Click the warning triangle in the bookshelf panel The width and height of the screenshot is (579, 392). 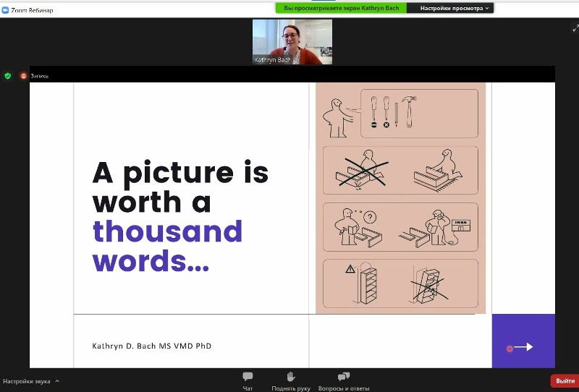pos(350,269)
